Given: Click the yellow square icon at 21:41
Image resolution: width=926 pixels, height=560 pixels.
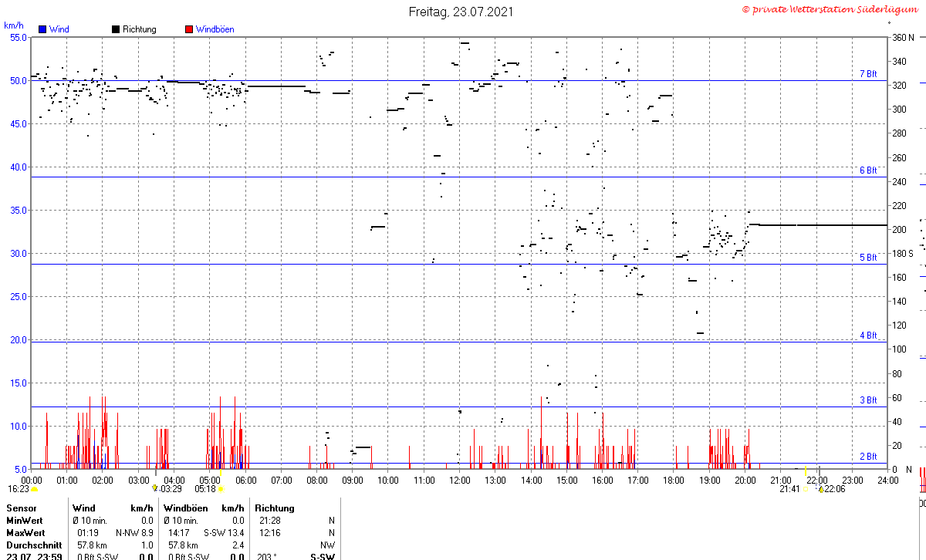Looking at the screenshot, I should coord(806,489).
